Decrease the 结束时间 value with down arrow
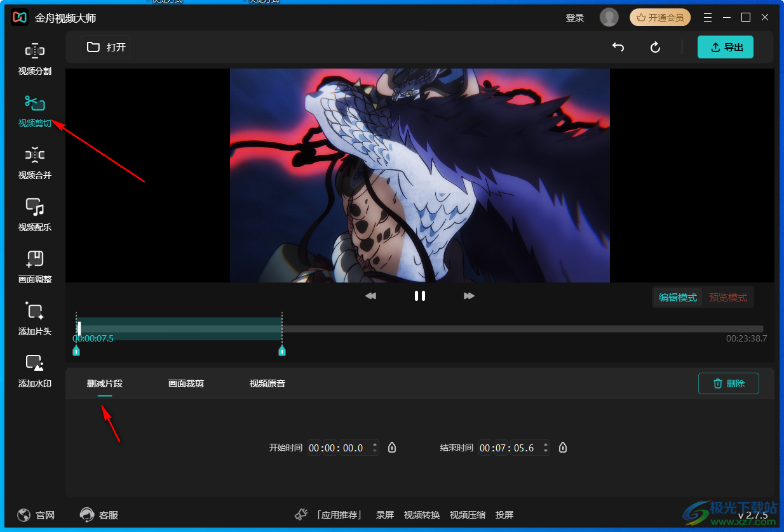Image resolution: width=784 pixels, height=532 pixels. pyautogui.click(x=546, y=451)
